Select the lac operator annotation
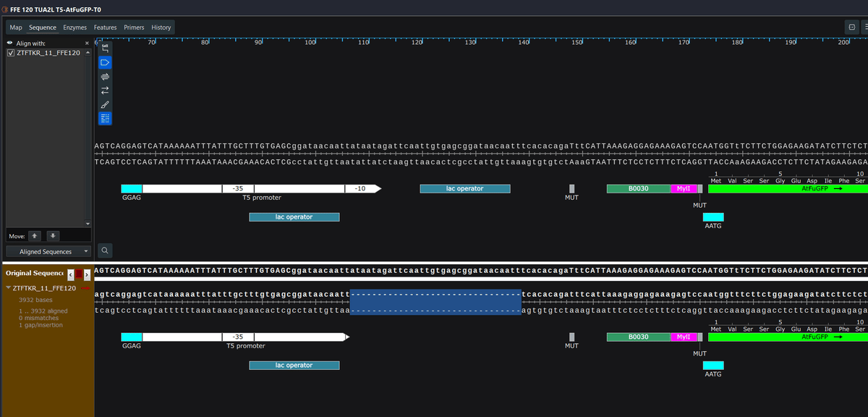The image size is (868, 417). (x=465, y=188)
